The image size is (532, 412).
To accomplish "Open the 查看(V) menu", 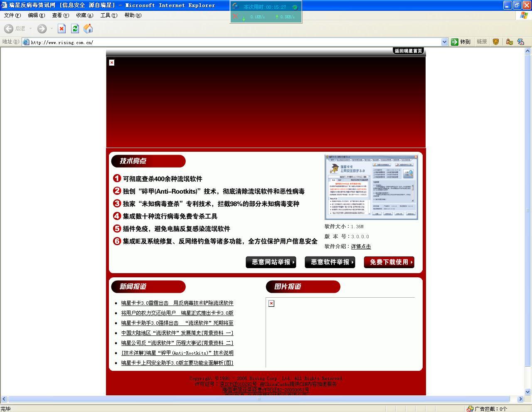I will click(x=60, y=15).
